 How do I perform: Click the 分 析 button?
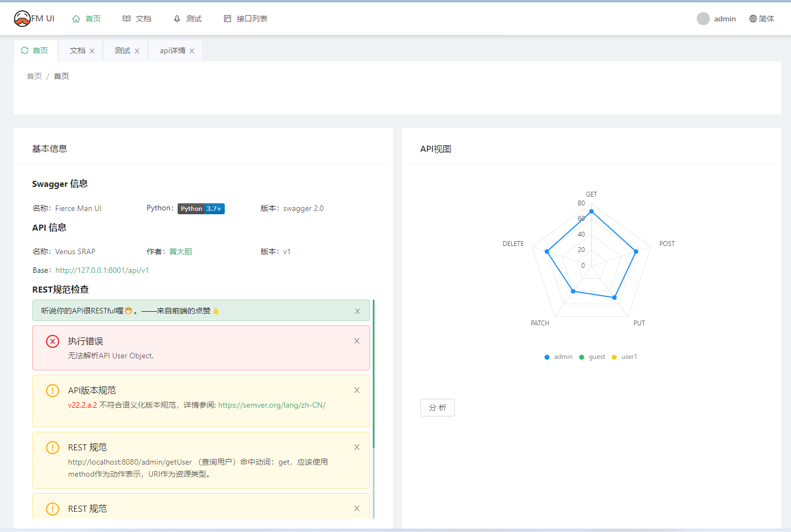coord(437,408)
